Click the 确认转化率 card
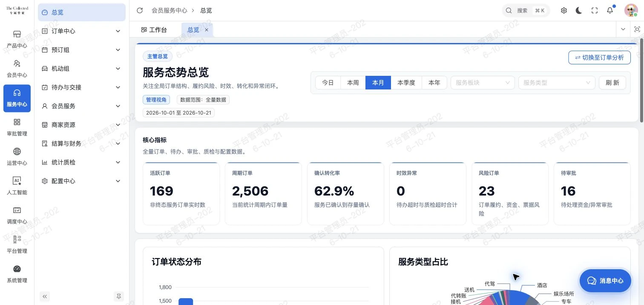The height and width of the screenshot is (305, 644). pyautogui.click(x=345, y=193)
